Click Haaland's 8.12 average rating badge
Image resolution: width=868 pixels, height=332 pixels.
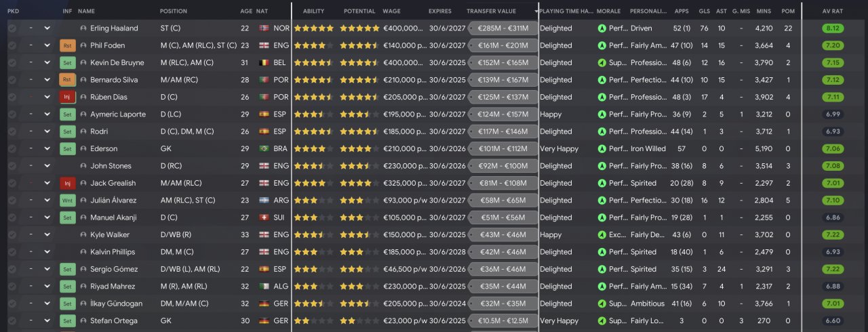pos(833,28)
